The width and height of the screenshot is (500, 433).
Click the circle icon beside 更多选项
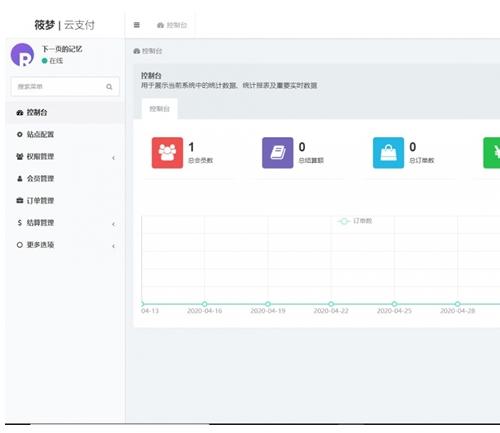(20, 245)
